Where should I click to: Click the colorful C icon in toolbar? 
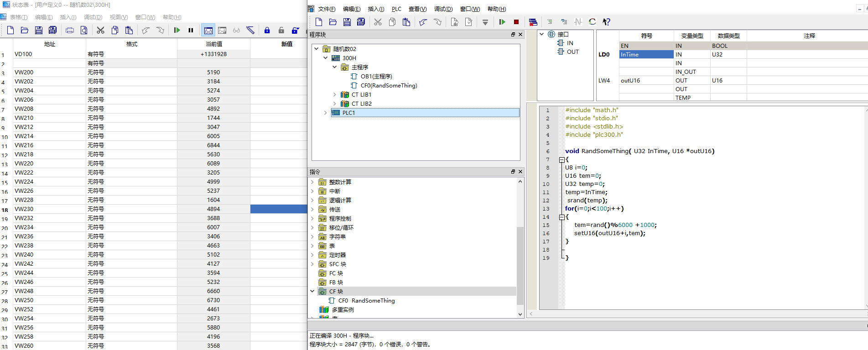pyautogui.click(x=592, y=22)
